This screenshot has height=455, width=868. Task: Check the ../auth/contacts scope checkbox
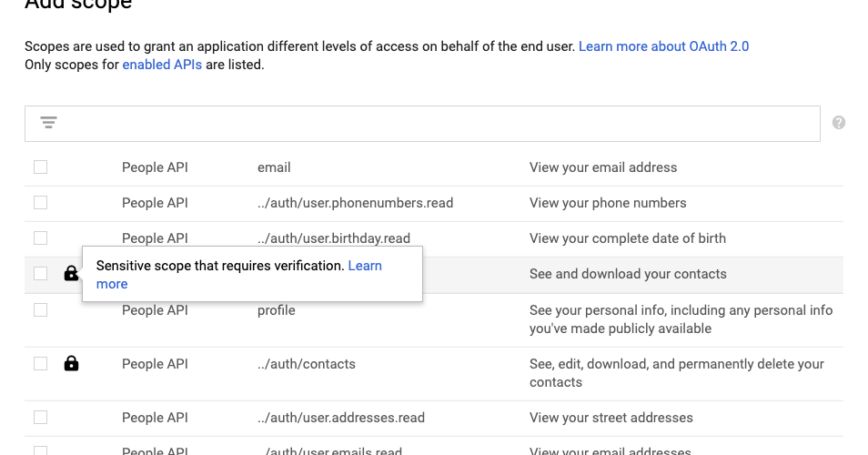(40, 364)
